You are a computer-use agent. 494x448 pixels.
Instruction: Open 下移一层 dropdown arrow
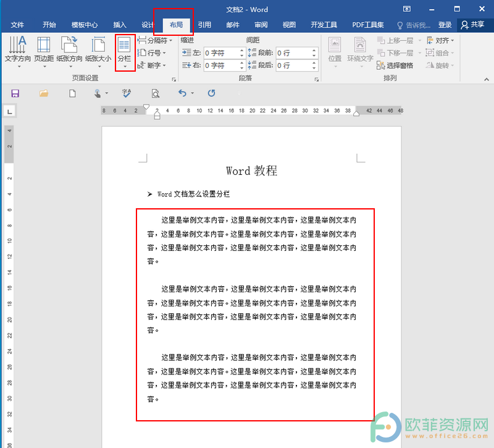click(419, 53)
